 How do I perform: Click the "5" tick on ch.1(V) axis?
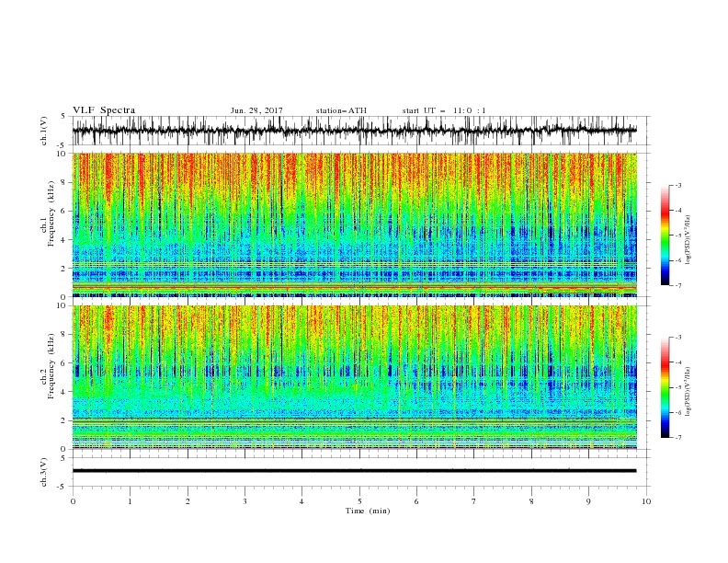(63, 117)
